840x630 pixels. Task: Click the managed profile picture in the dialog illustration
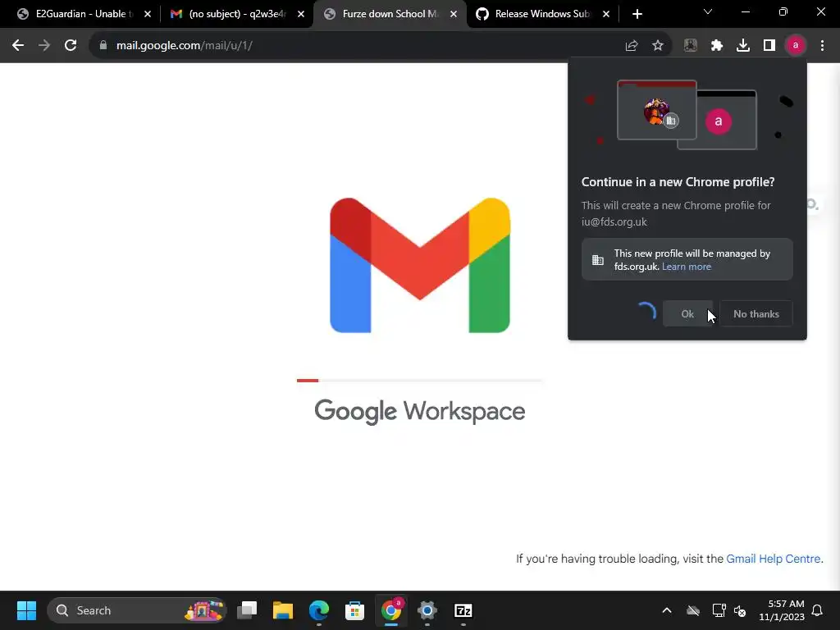pyautogui.click(x=656, y=111)
